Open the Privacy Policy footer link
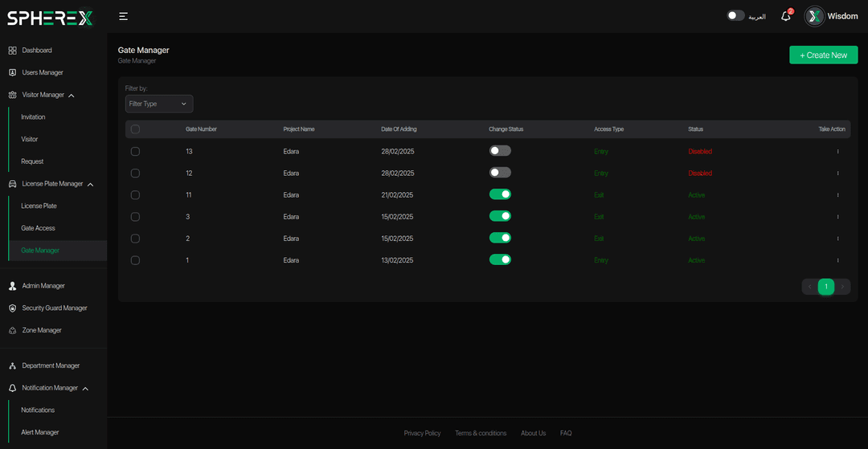The height and width of the screenshot is (449, 868). pyautogui.click(x=422, y=433)
